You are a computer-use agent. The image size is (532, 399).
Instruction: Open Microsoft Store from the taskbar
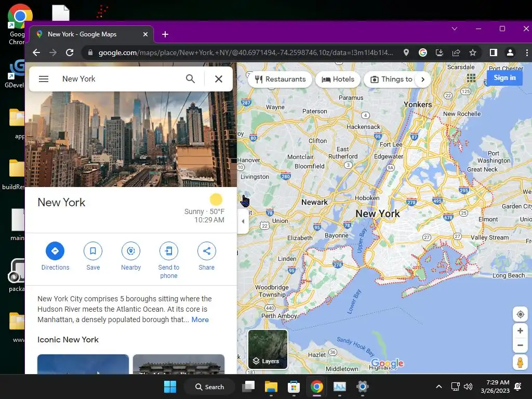(294, 387)
